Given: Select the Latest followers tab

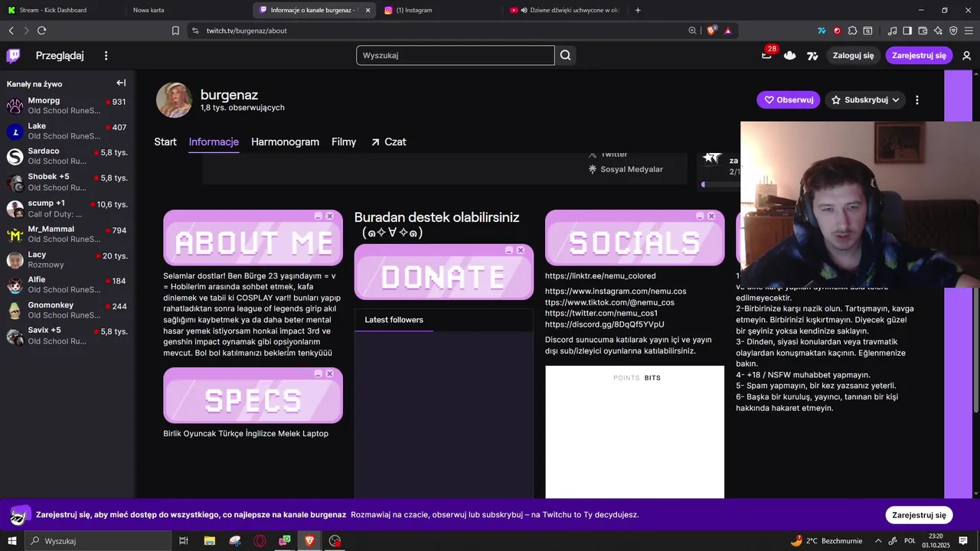Looking at the screenshot, I should [x=394, y=320].
